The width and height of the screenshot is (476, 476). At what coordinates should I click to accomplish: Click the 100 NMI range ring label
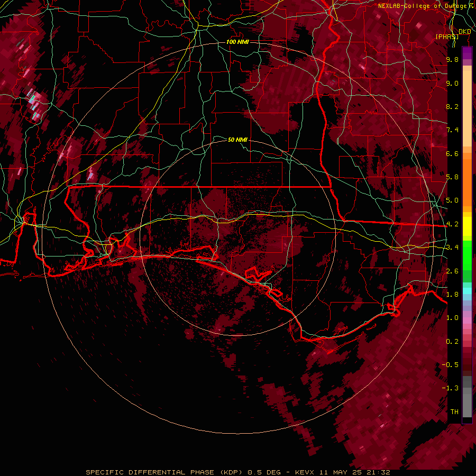click(x=237, y=42)
